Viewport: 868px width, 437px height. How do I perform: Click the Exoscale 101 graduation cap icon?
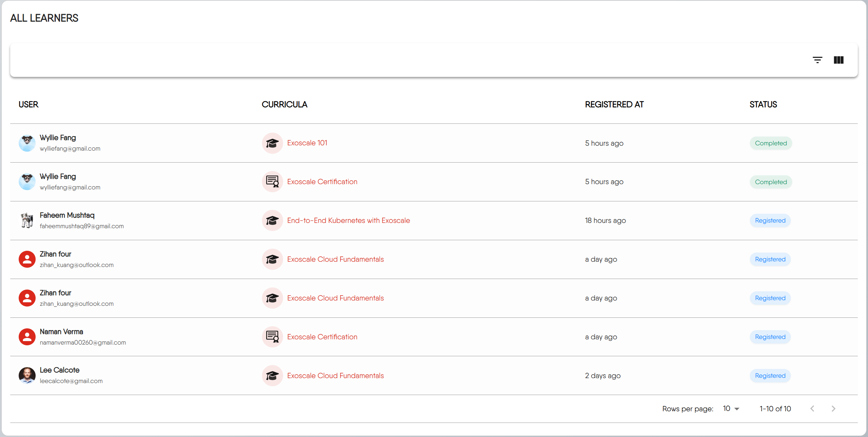point(272,143)
